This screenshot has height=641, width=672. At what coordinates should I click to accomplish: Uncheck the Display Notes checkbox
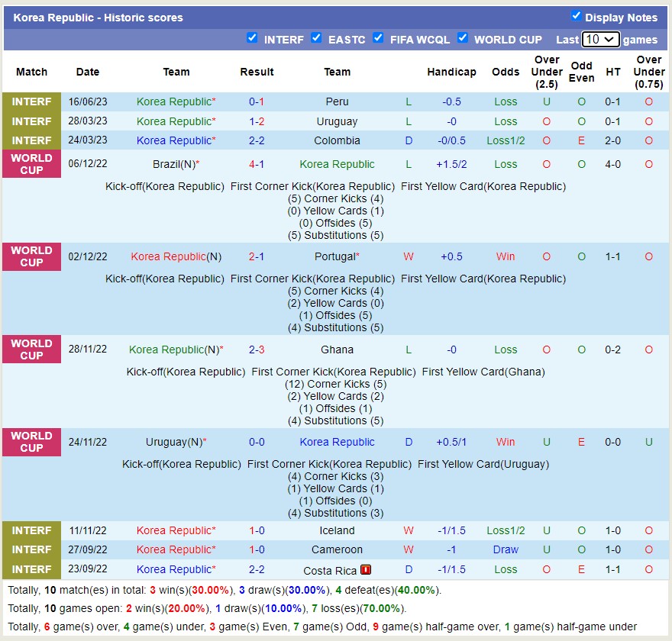(577, 16)
